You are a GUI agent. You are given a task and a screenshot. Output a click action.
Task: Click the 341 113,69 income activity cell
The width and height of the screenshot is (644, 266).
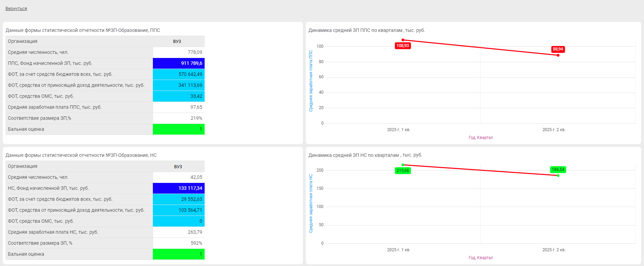179,85
